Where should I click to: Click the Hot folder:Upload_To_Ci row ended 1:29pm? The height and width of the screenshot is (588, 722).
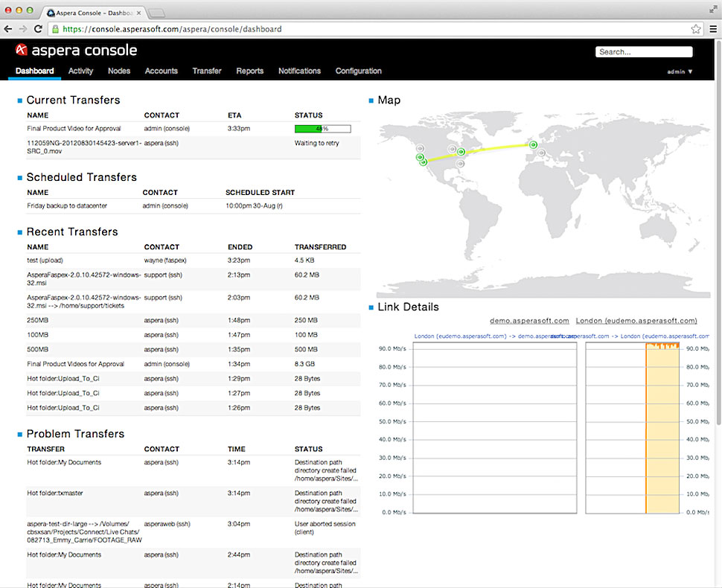point(194,379)
